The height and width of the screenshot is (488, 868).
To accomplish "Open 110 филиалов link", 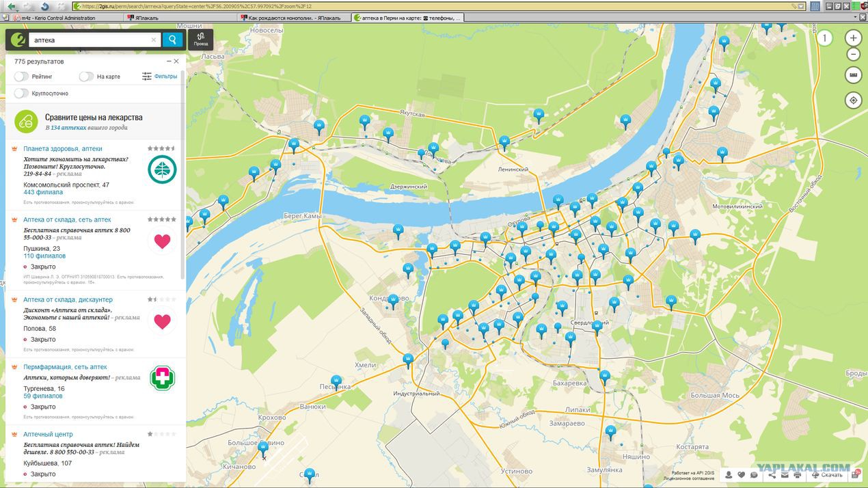I will pyautogui.click(x=44, y=256).
